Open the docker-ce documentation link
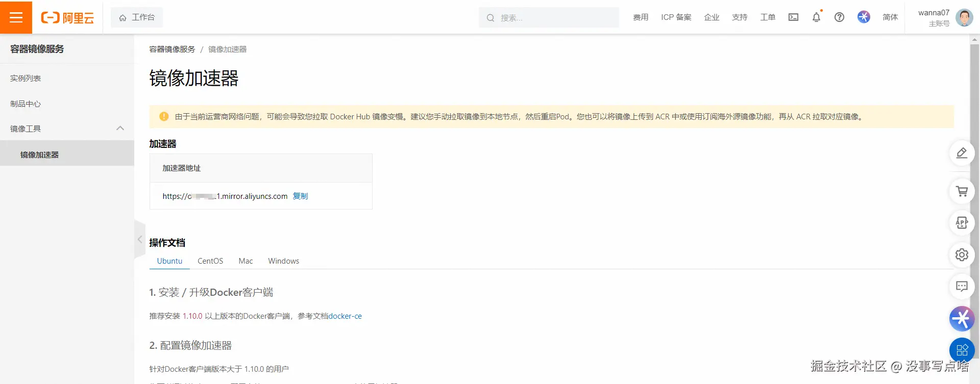The height and width of the screenshot is (384, 980). tap(345, 316)
